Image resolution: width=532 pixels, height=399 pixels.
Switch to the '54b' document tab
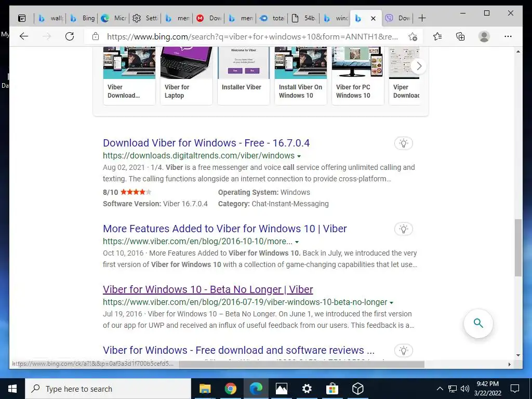coord(304,18)
